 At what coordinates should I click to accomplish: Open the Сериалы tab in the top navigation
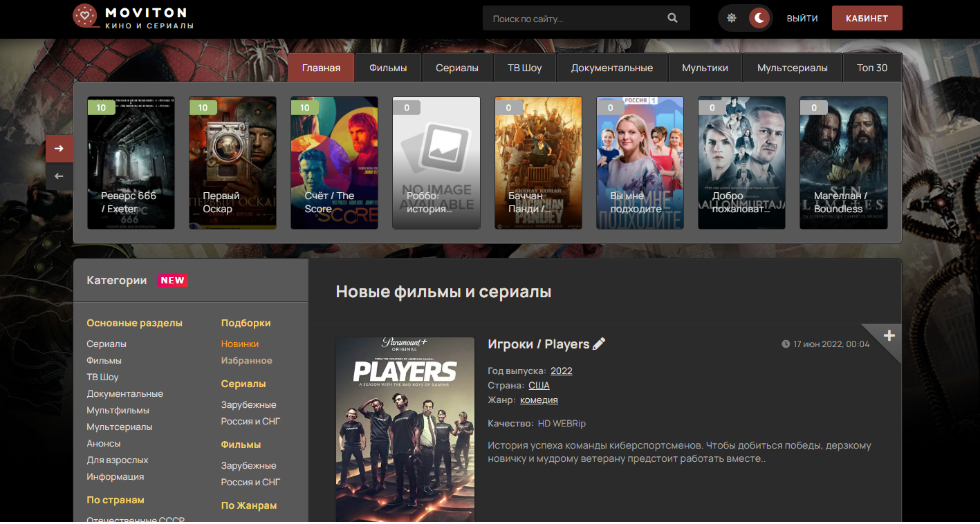[457, 68]
